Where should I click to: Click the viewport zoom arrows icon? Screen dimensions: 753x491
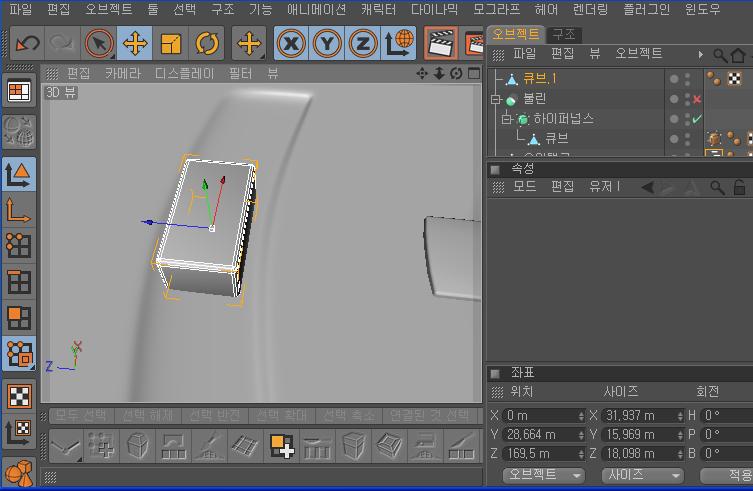pos(439,74)
